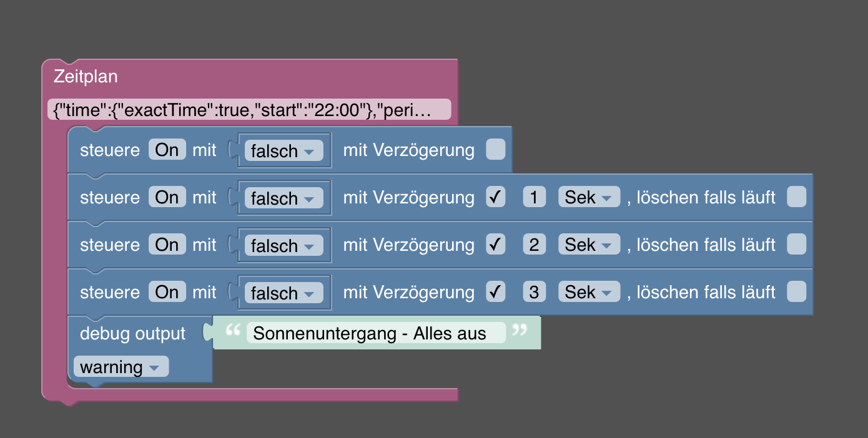The height and width of the screenshot is (438, 868).
Task: Open 'falsch' dropdown in first steuere block
Action: (284, 150)
